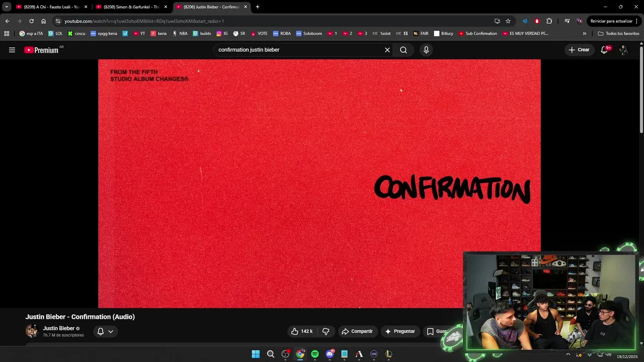The width and height of the screenshot is (644, 362).
Task: Open the taskbar date 19/12/2025
Action: (627, 356)
